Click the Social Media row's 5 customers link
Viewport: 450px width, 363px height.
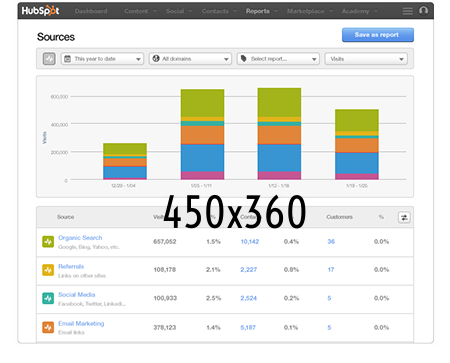click(x=329, y=298)
